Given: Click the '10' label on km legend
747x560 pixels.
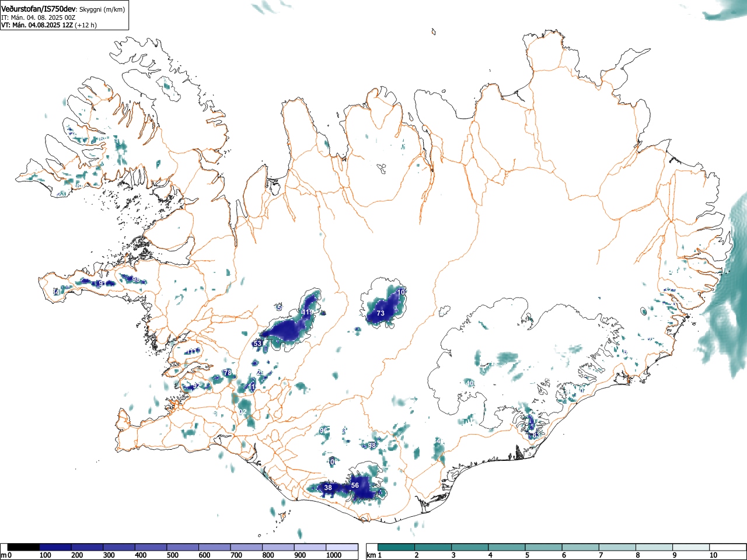Looking at the screenshot, I should coord(713,555).
